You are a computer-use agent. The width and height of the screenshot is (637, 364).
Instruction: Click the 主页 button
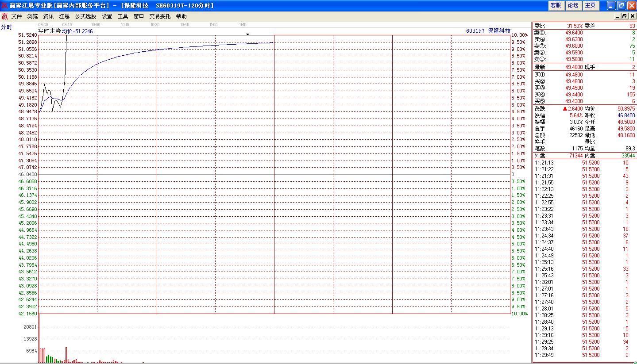(590, 5)
